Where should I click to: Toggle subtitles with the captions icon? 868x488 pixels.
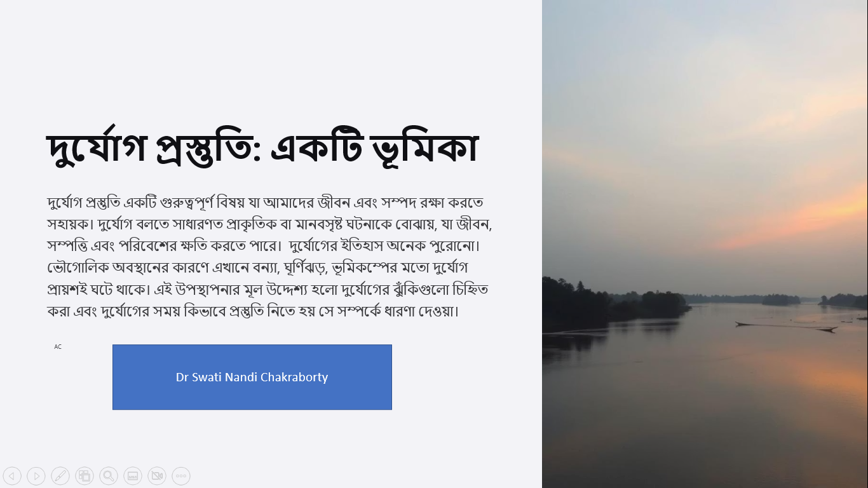click(x=133, y=476)
